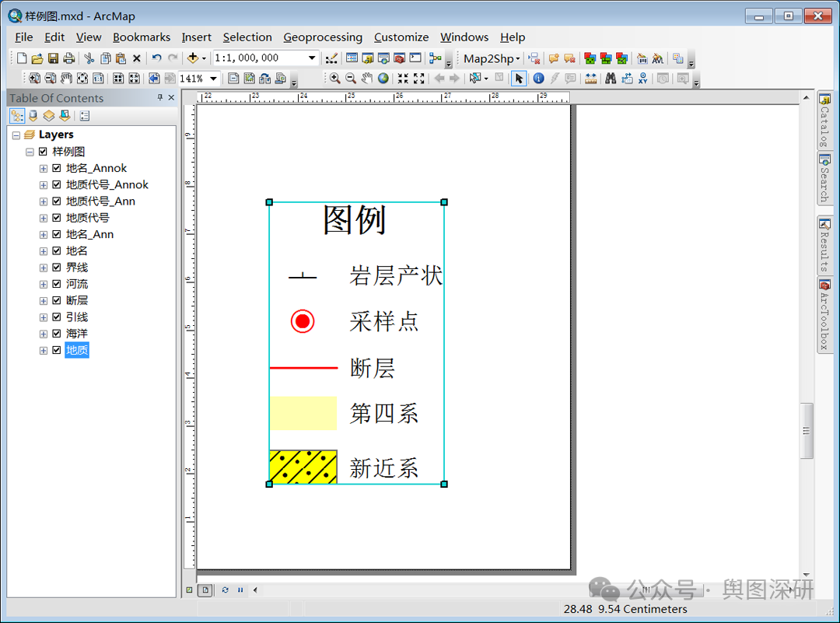This screenshot has height=623, width=840.
Task: Click the vertical scrollbar thumb
Action: pyautogui.click(x=807, y=431)
